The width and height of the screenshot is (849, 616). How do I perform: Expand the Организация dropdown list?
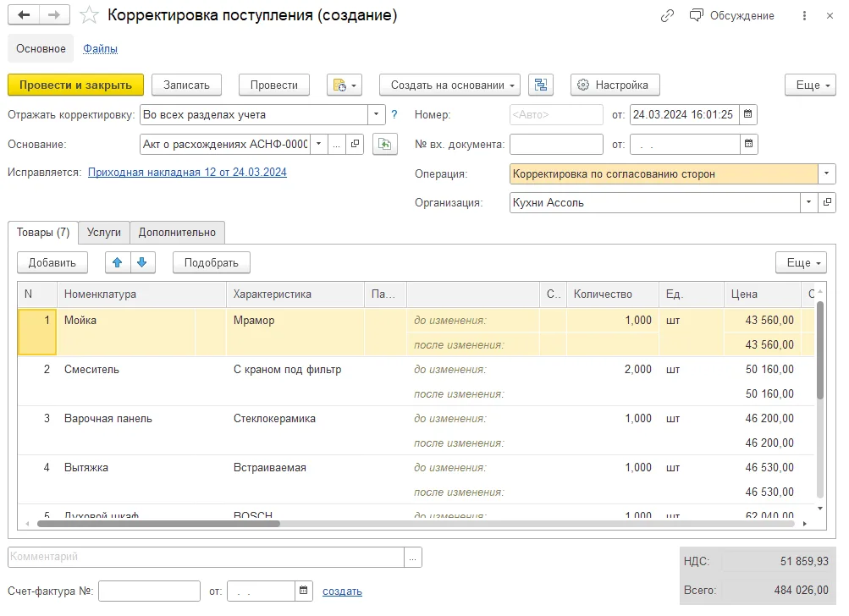809,202
